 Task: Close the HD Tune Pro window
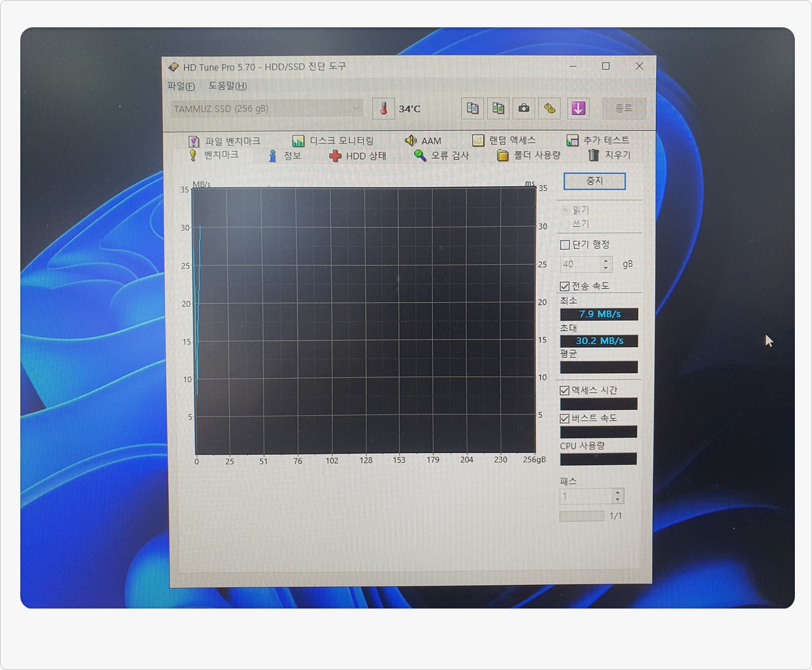click(x=639, y=66)
